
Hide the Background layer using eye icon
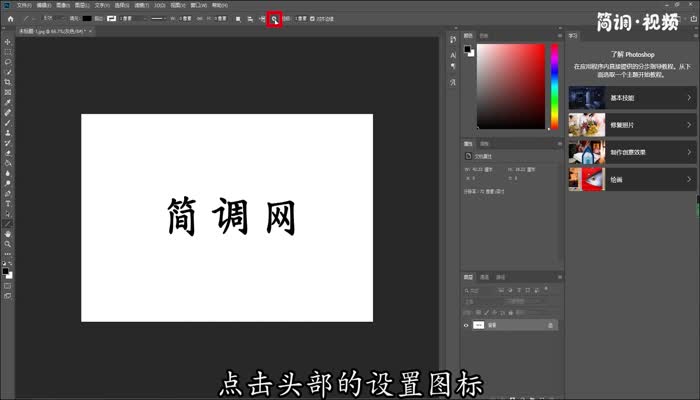click(x=466, y=325)
